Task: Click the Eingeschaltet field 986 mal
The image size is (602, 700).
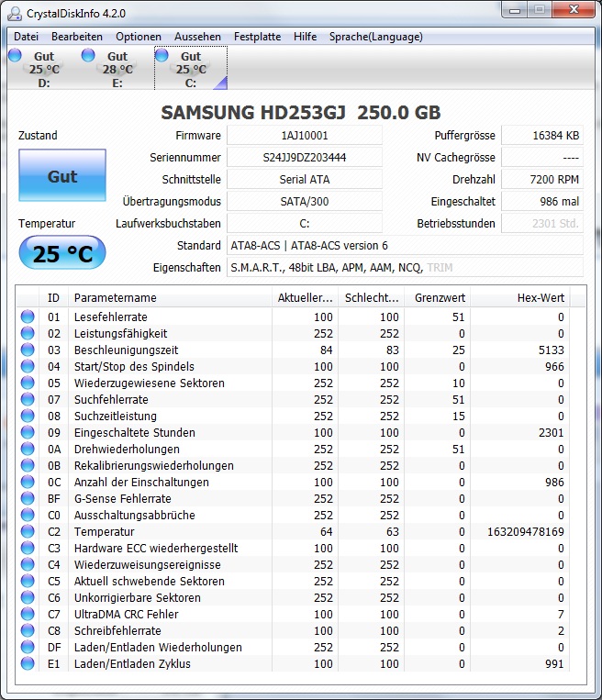Action: click(542, 201)
